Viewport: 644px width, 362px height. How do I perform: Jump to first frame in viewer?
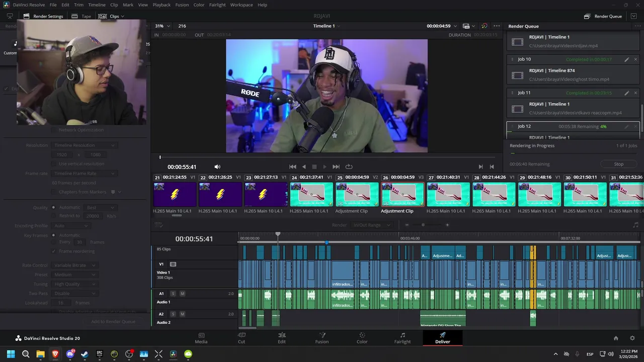(293, 167)
